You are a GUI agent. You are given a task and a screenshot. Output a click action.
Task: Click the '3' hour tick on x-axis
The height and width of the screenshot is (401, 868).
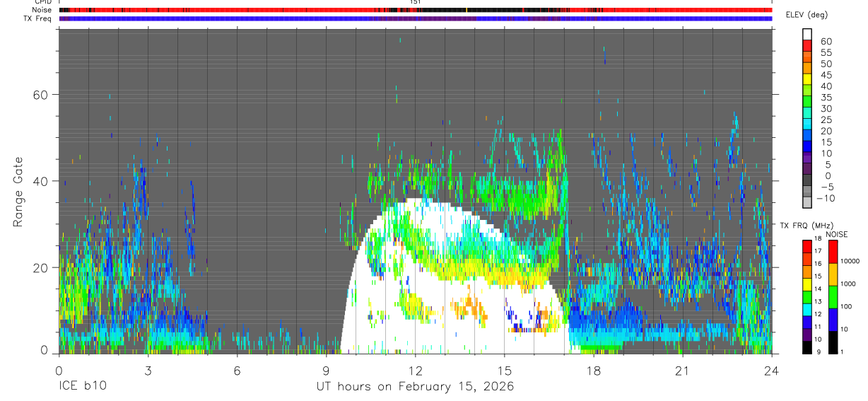[x=148, y=371]
